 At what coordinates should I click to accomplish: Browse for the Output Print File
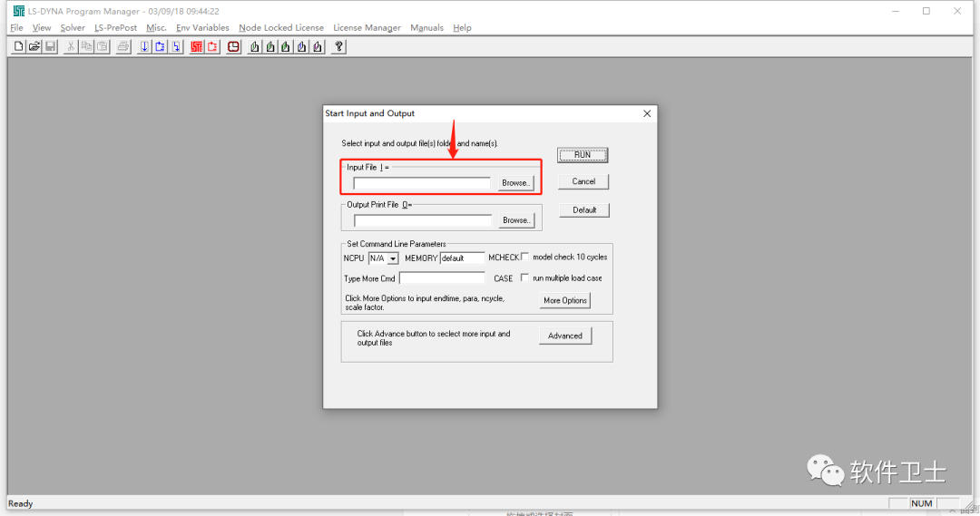coord(516,219)
